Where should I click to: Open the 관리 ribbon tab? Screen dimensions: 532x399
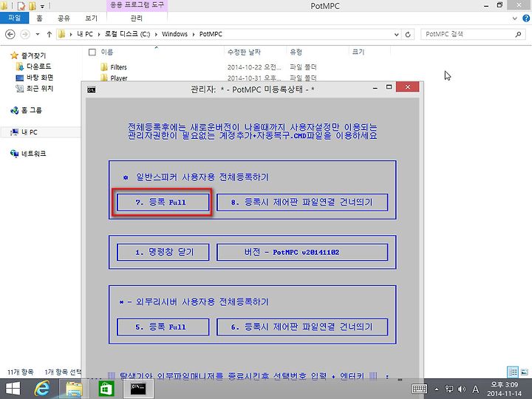coord(137,18)
